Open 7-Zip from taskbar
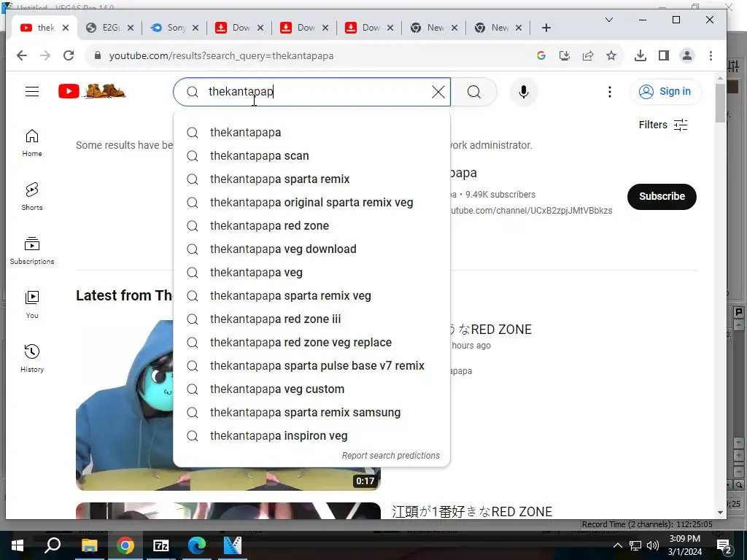 pyautogui.click(x=161, y=545)
